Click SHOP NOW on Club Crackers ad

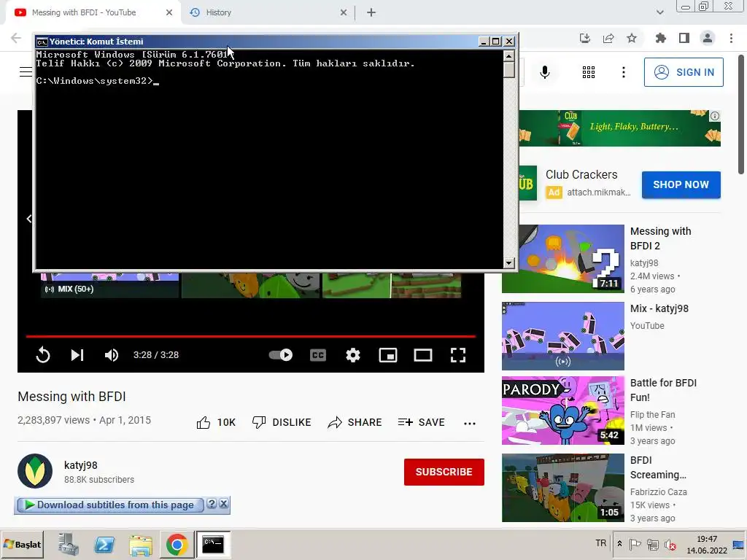pyautogui.click(x=681, y=184)
